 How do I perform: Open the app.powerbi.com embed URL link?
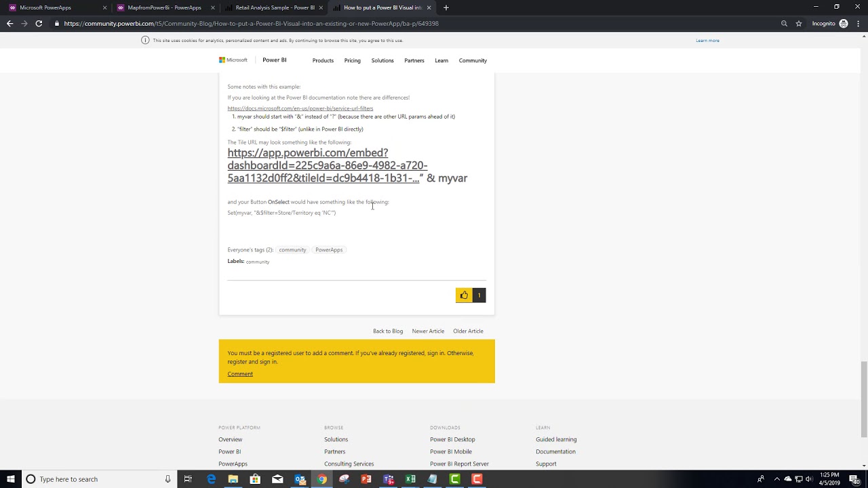pyautogui.click(x=328, y=165)
